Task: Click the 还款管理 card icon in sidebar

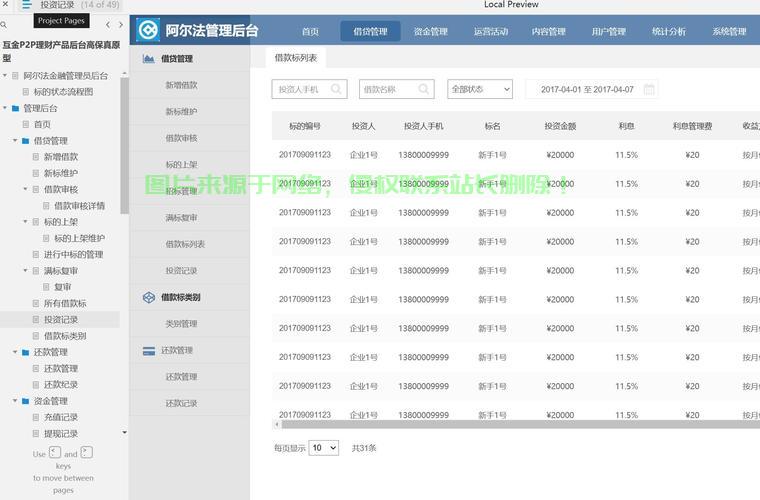Action: (149, 351)
